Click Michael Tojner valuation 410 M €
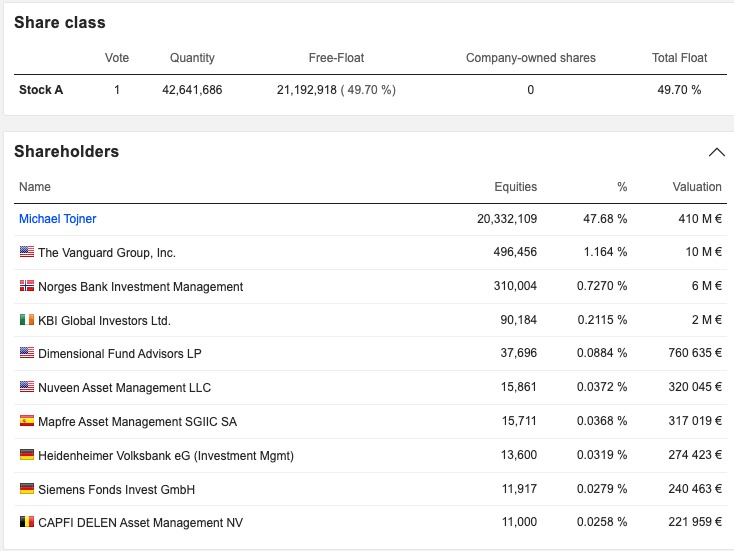This screenshot has height=551, width=734. 700,219
